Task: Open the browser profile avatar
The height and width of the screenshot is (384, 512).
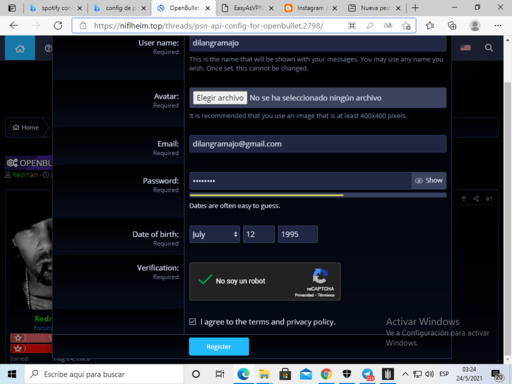Action: coord(475,25)
